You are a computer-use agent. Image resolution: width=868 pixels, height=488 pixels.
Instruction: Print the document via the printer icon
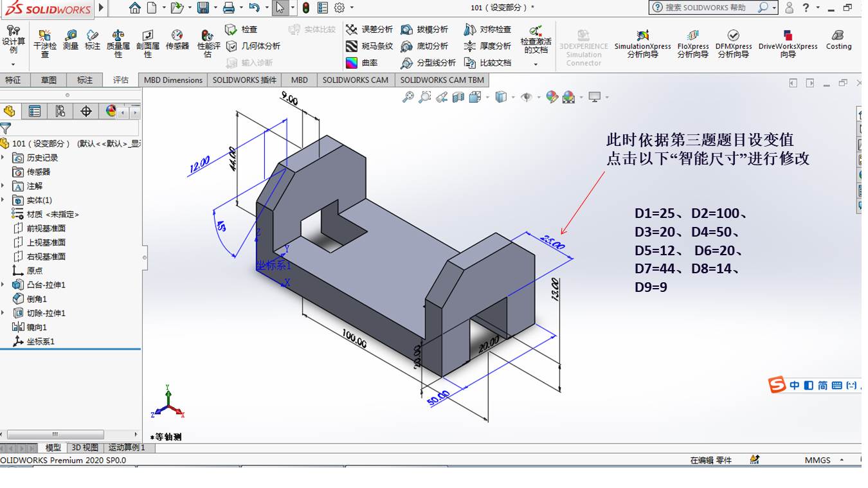(228, 8)
